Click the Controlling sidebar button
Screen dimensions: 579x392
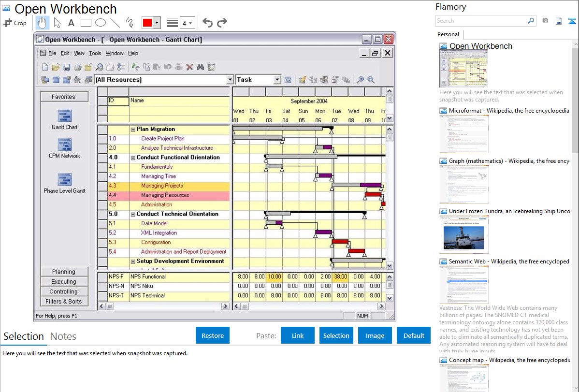(x=64, y=291)
